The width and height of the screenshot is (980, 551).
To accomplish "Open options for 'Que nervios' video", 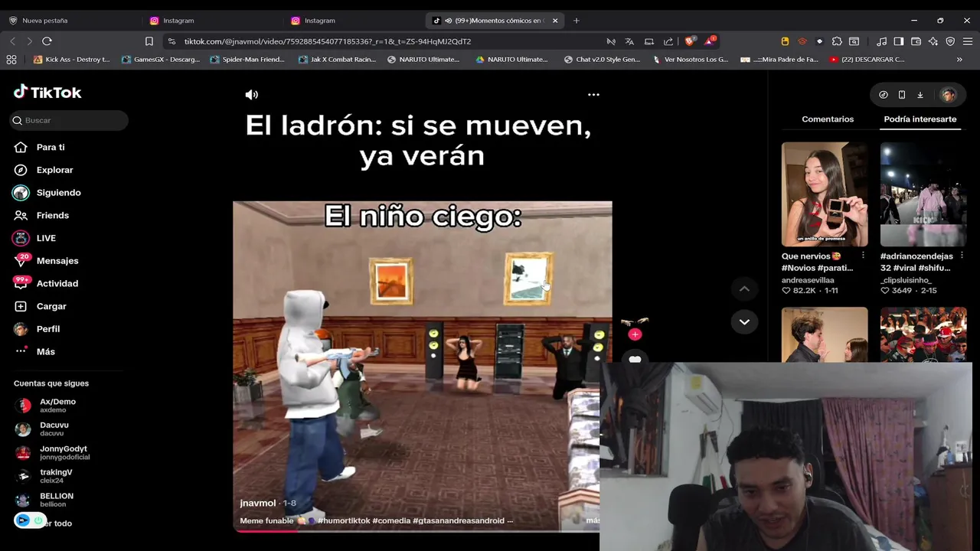I will pos(863,256).
